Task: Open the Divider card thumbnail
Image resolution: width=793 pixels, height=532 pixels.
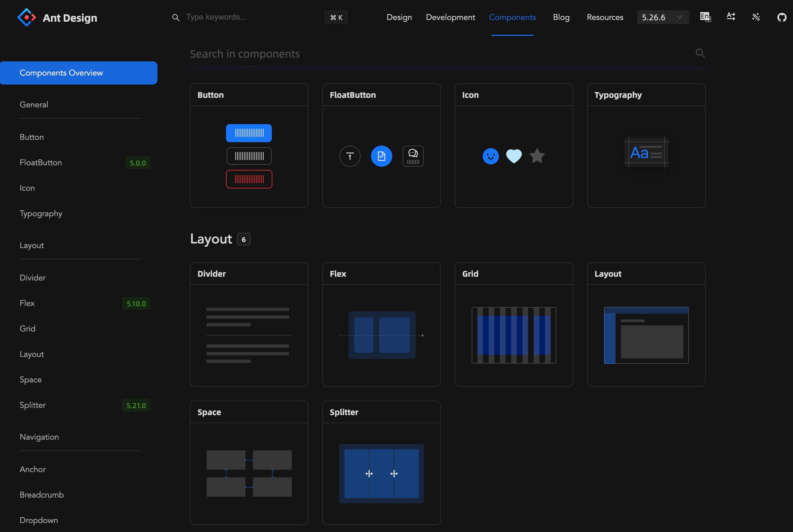Action: [x=249, y=335]
